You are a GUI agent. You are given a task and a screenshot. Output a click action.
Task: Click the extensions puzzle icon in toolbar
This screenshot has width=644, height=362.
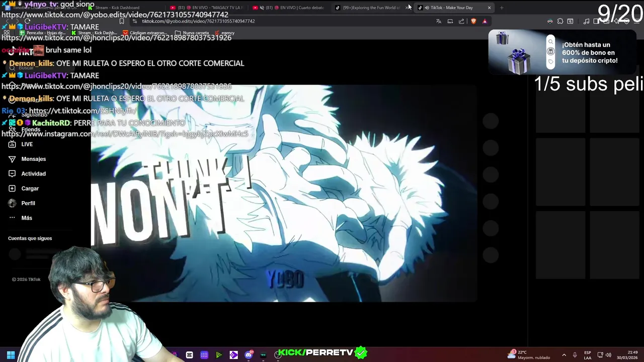(x=560, y=21)
